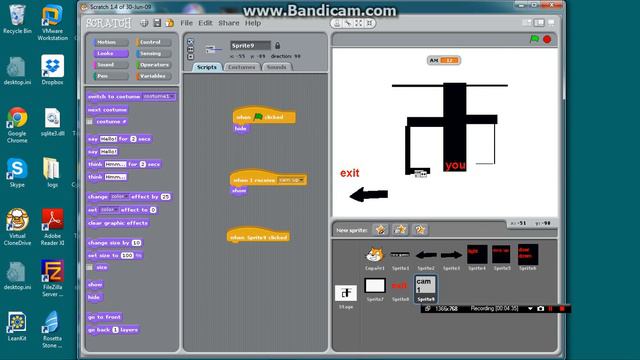
Task: Paint a new sprite button
Action: (380, 230)
